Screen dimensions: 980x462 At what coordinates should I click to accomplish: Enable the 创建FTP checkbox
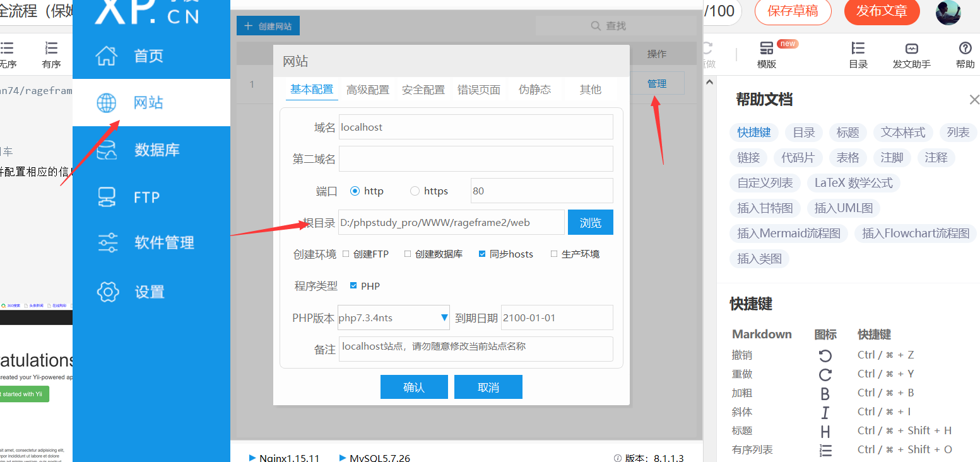345,254
